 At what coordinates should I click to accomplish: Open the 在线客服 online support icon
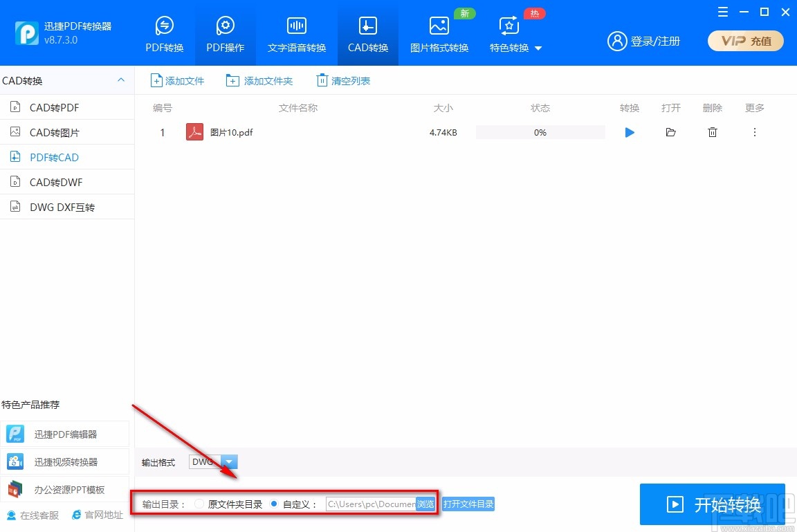(10, 515)
